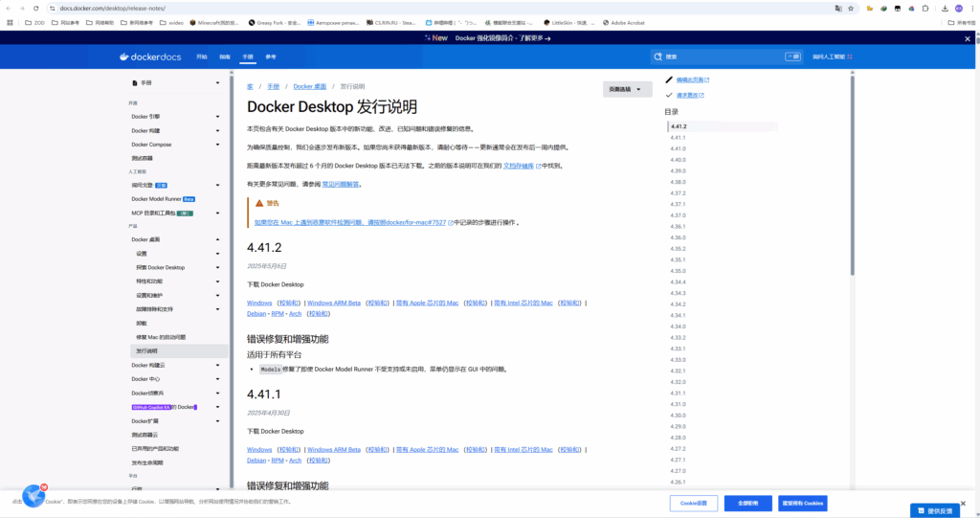
Task: Close the New announcement banner
Action: coord(968,38)
